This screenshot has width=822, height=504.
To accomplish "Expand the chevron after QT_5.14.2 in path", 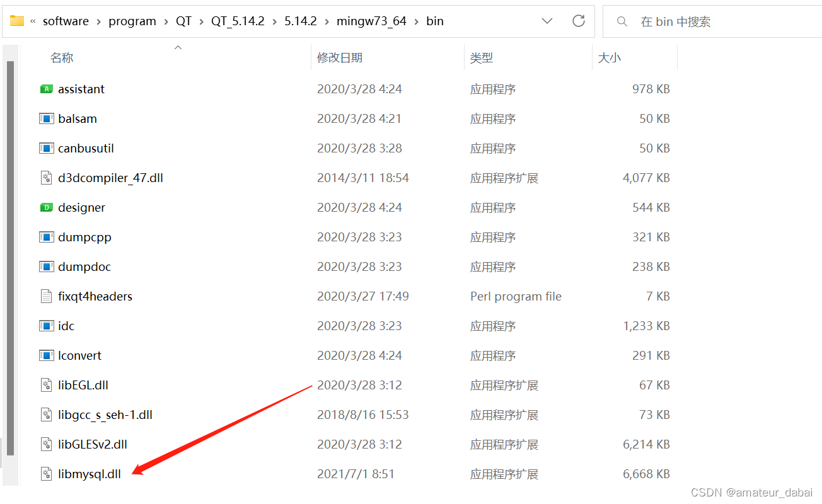I will click(x=274, y=21).
